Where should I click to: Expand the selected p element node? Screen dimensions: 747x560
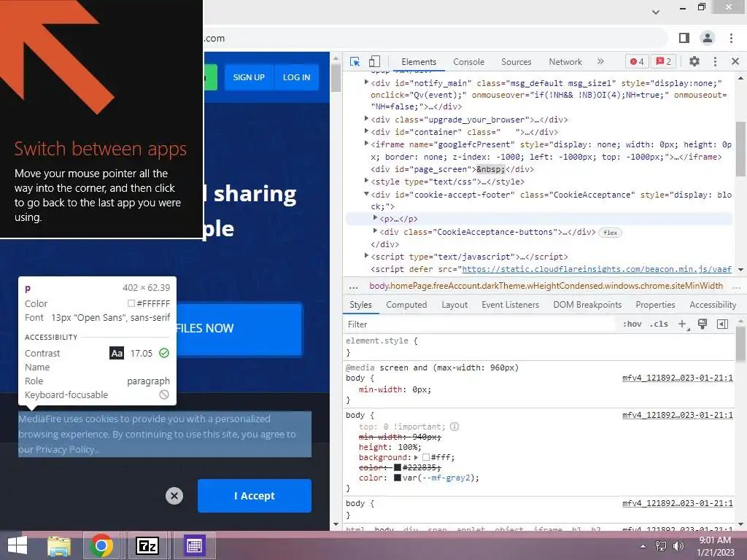375,217
